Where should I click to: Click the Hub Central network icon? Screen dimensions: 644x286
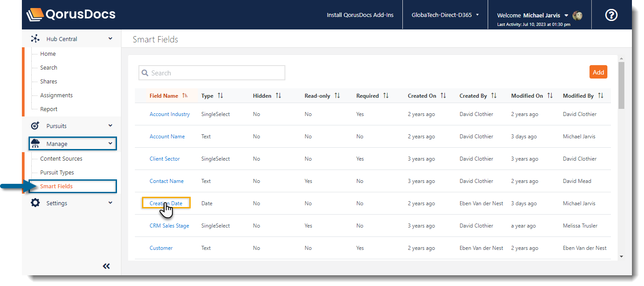pyautogui.click(x=35, y=38)
